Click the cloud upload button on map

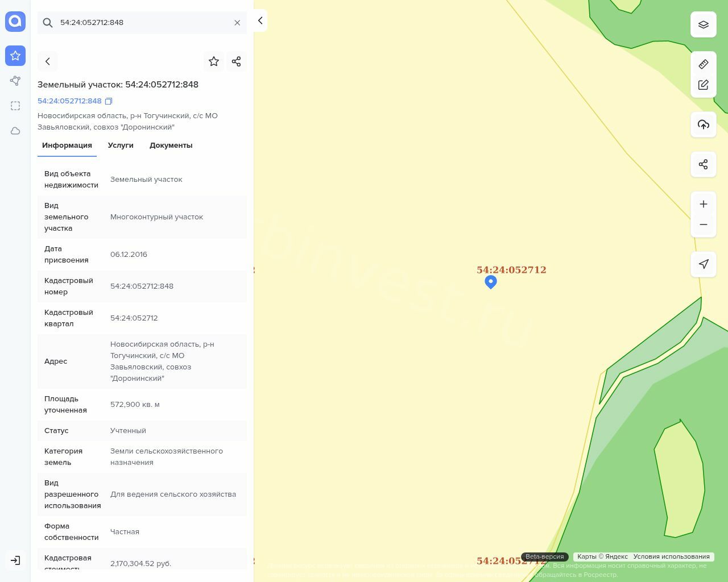704,124
